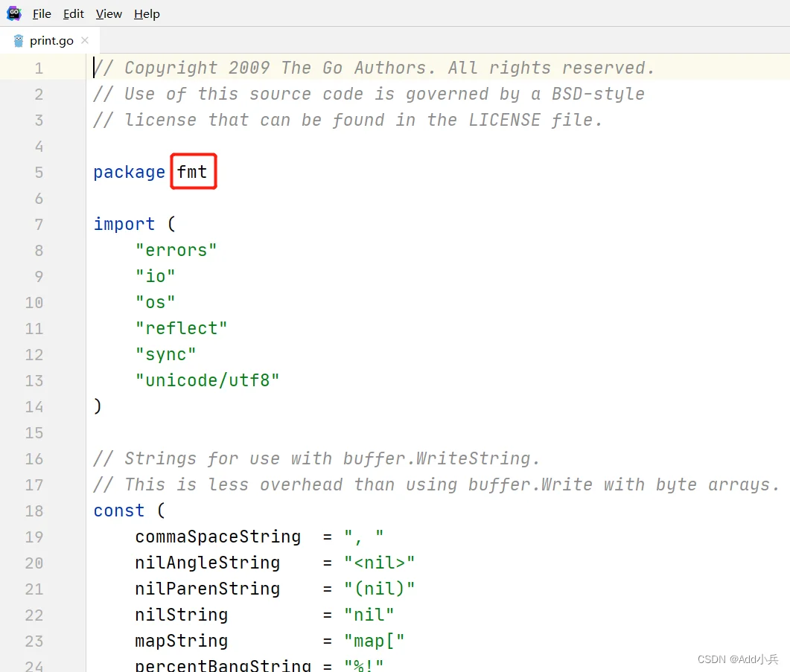Click the GoLand application logo icon
The image size is (790, 672).
[x=14, y=13]
